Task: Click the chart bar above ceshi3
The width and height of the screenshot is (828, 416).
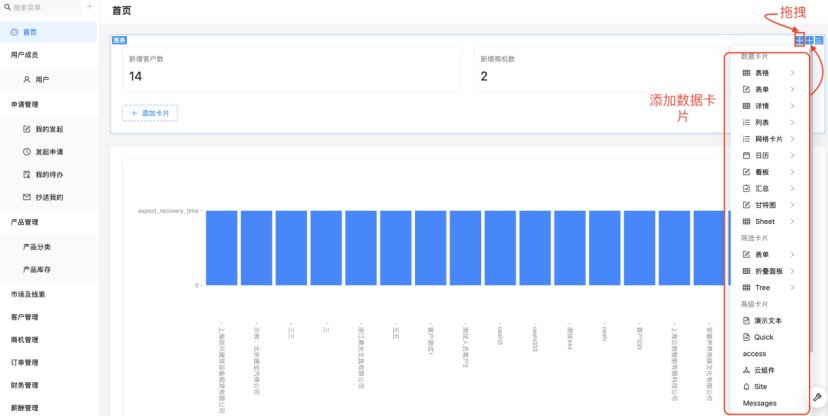Action: (500, 248)
